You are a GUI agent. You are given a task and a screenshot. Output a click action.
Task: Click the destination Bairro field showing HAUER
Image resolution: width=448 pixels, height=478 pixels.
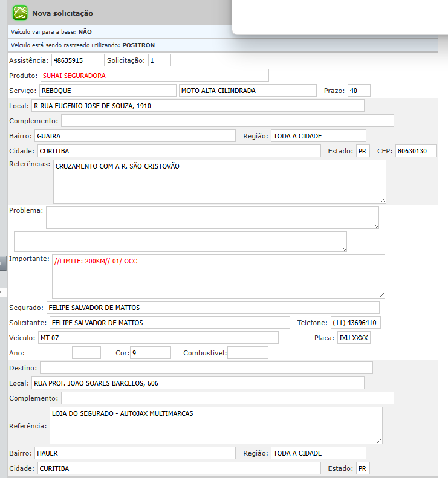click(134, 453)
